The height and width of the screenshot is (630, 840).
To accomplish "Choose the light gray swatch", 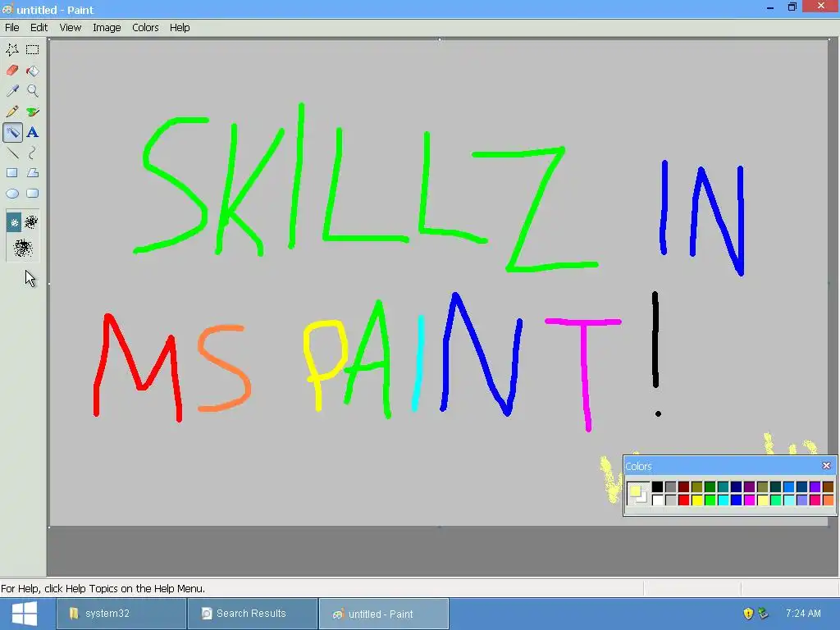I will [x=671, y=500].
